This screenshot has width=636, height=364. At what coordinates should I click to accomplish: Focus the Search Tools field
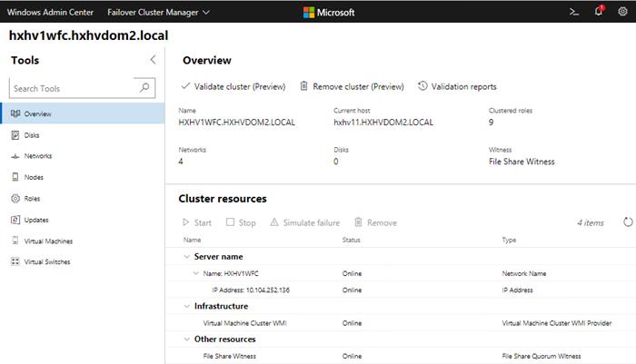[82, 88]
